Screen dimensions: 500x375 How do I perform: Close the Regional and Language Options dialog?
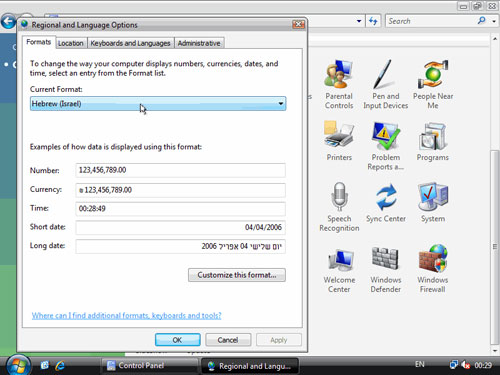pos(298,24)
